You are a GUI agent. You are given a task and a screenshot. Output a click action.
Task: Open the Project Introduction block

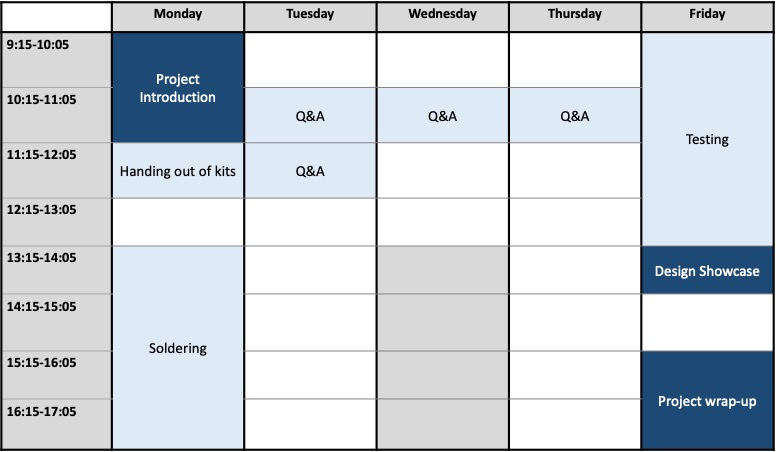[x=178, y=88]
